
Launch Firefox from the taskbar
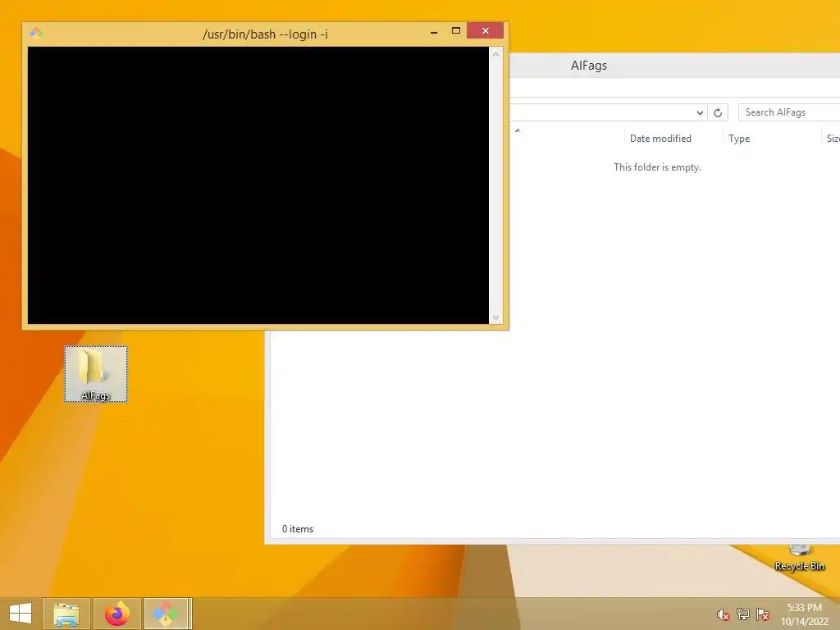(117, 614)
